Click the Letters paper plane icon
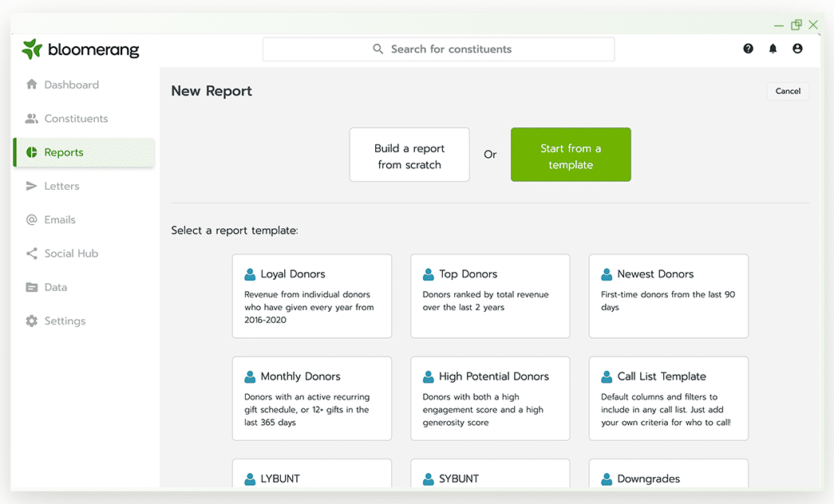Screen dimensions: 834x504 coord(32,186)
